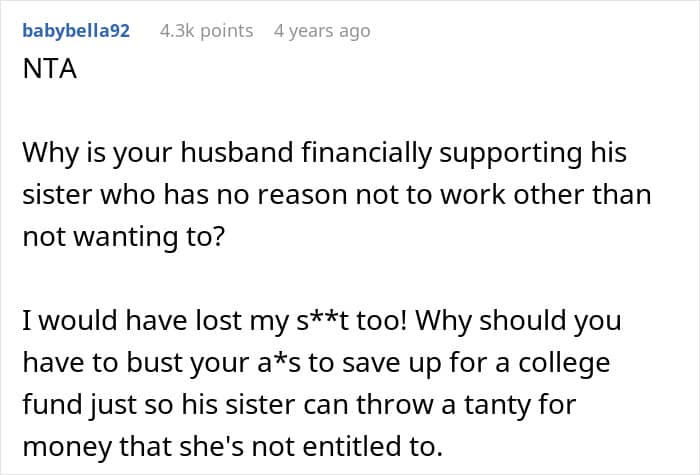The height and width of the screenshot is (475, 700).
Task: Click the line beginning "fund just so his sister"
Action: 299,405
